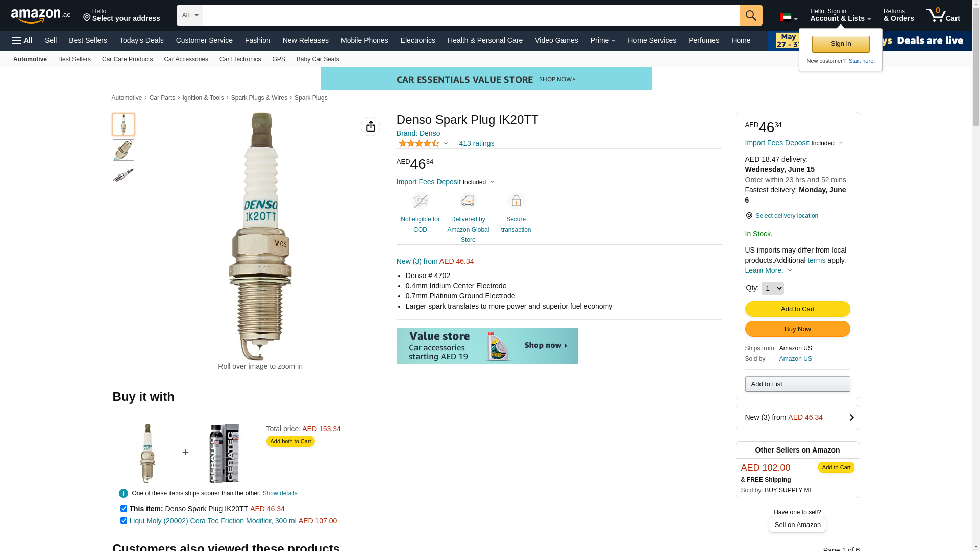
Task: Select the second spark plug thumbnail
Action: [x=124, y=150]
